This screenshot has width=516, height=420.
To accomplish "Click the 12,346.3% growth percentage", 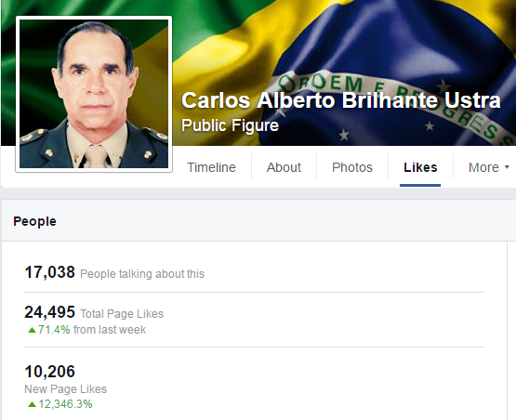I will coord(65,404).
